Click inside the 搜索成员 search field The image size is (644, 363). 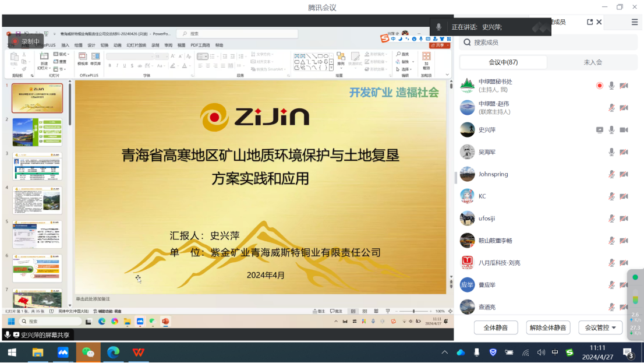549,43
